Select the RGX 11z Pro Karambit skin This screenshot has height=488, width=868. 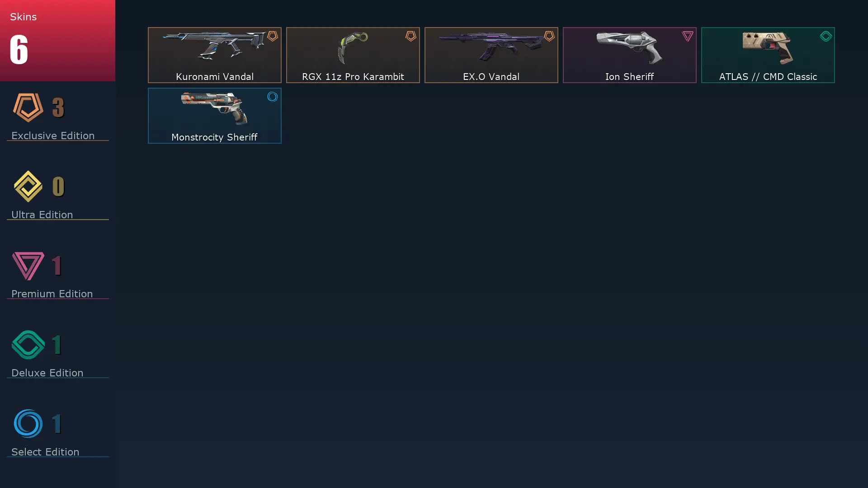click(353, 55)
